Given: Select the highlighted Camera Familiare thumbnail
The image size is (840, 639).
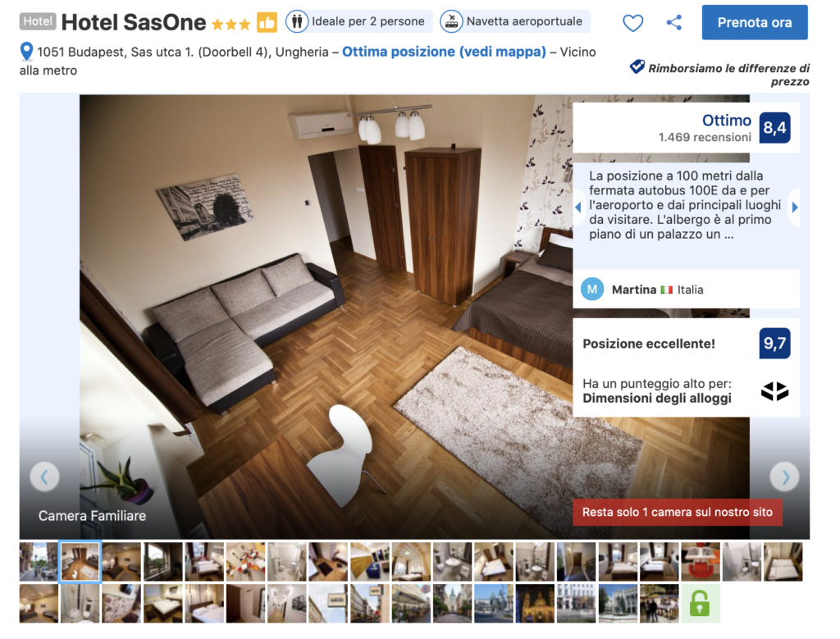Looking at the screenshot, I should 80,562.
